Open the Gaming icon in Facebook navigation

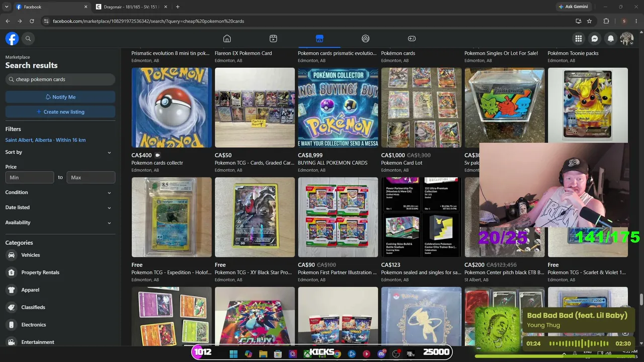coord(412,39)
